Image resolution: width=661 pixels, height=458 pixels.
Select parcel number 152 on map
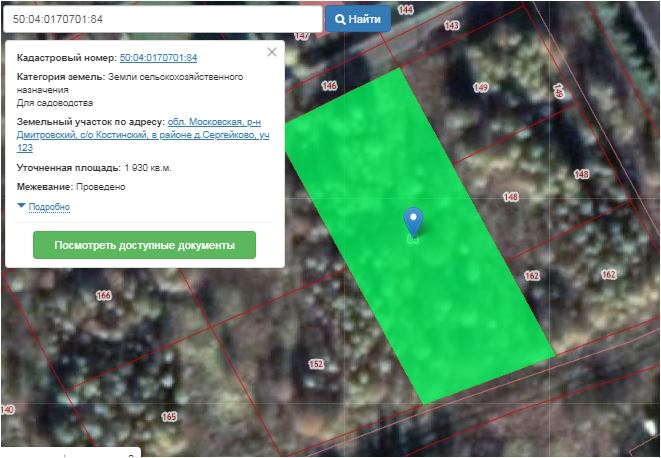click(316, 364)
